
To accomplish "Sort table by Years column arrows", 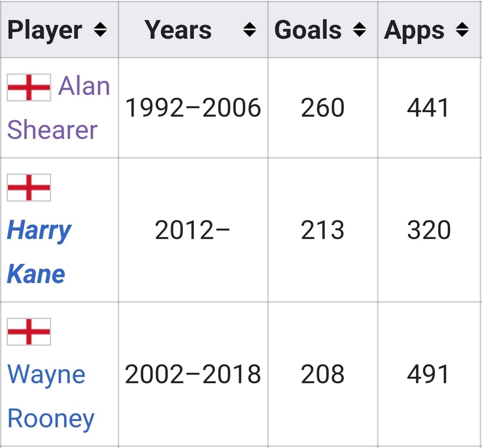I will pyautogui.click(x=249, y=30).
